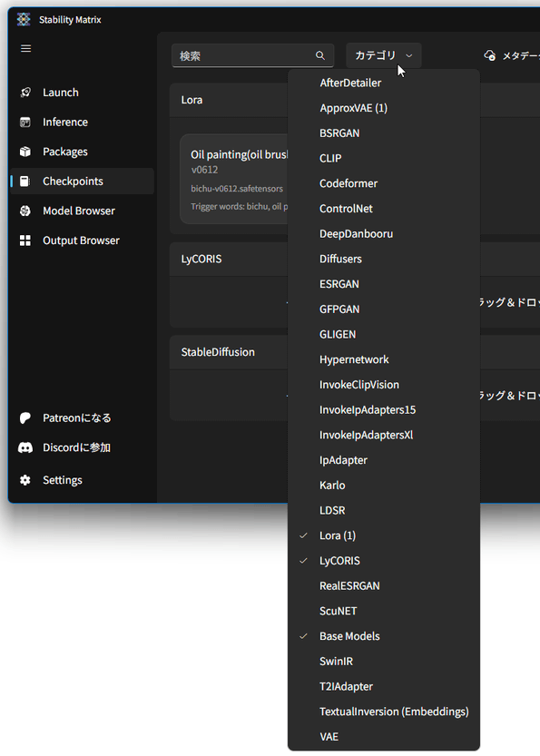Image resolution: width=540 pixels, height=756 pixels.
Task: Select GFPGAN in category list
Action: click(384, 309)
